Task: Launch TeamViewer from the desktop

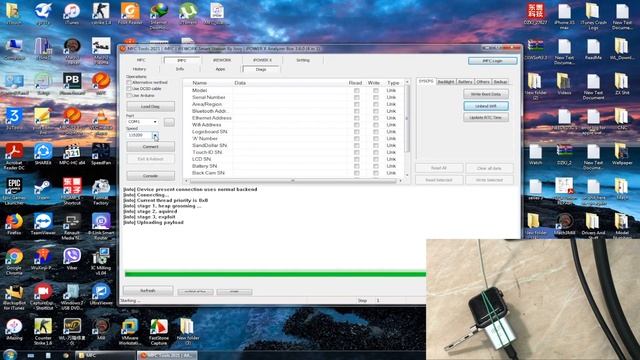Action: point(43,224)
